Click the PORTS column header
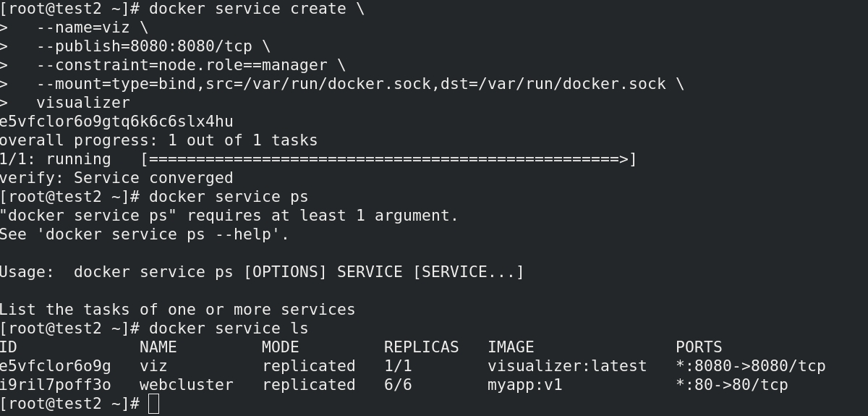This screenshot has height=416, width=868. (699, 347)
